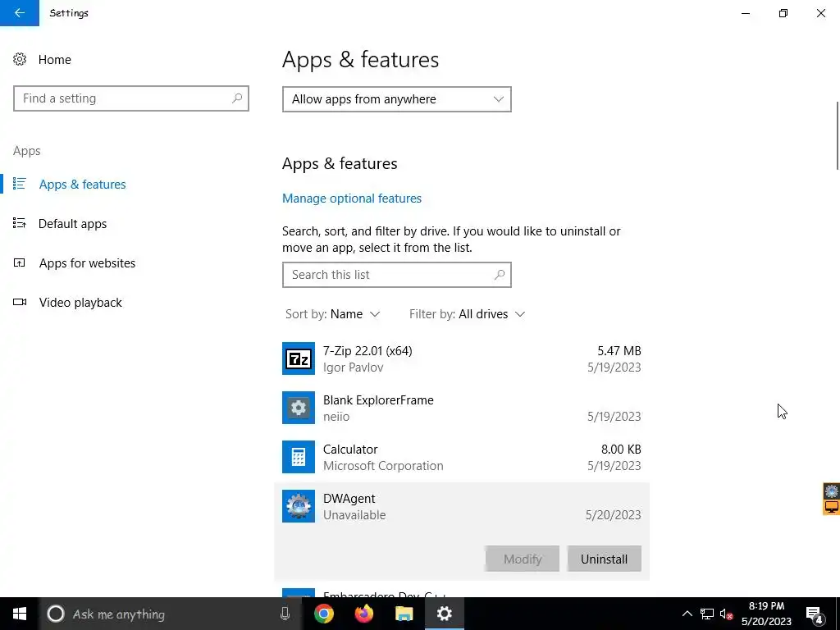
Task: Click the 8:19 PM taskbar clock
Action: (766, 606)
